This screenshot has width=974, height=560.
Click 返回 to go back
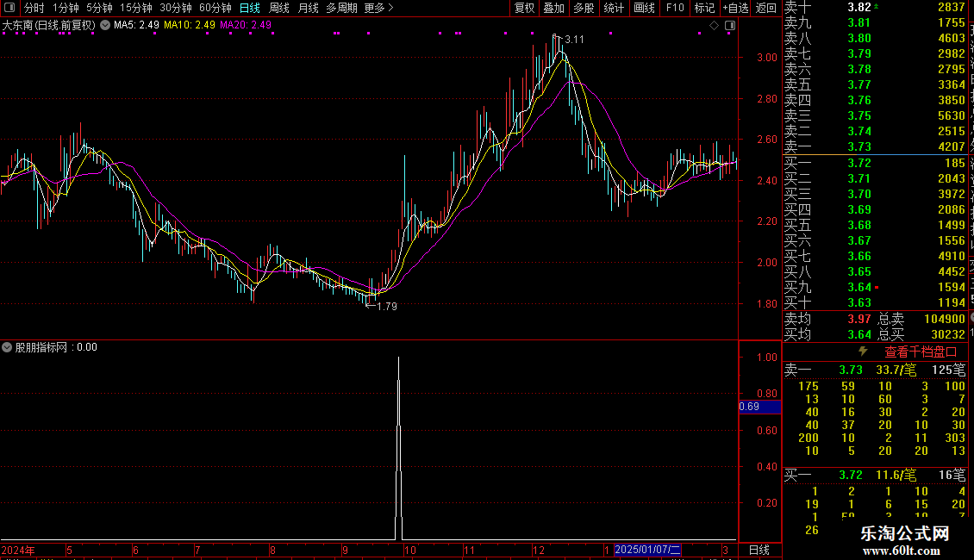[766, 8]
